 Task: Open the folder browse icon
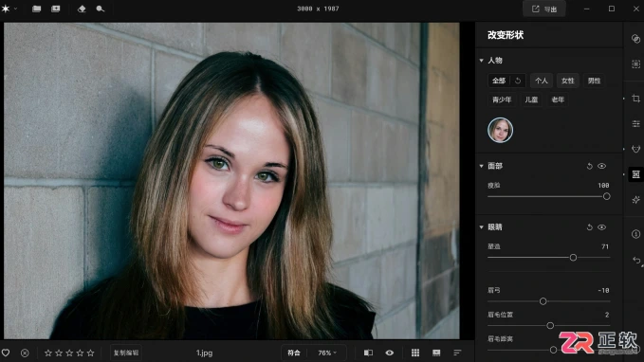(37, 9)
